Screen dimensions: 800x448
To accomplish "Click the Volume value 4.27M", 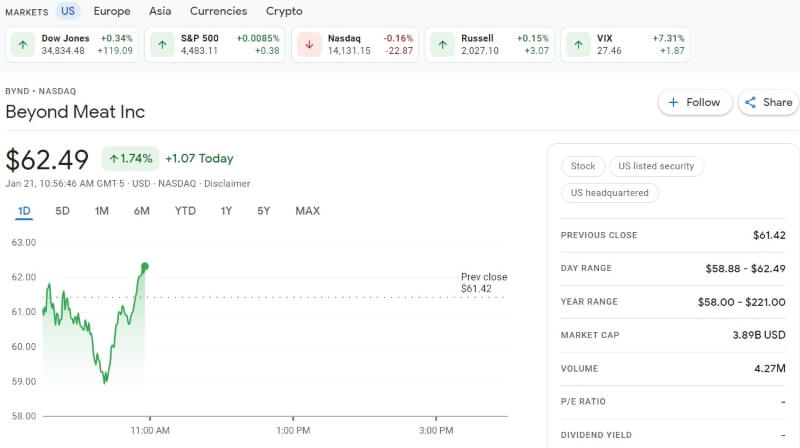I will pyautogui.click(x=769, y=368).
